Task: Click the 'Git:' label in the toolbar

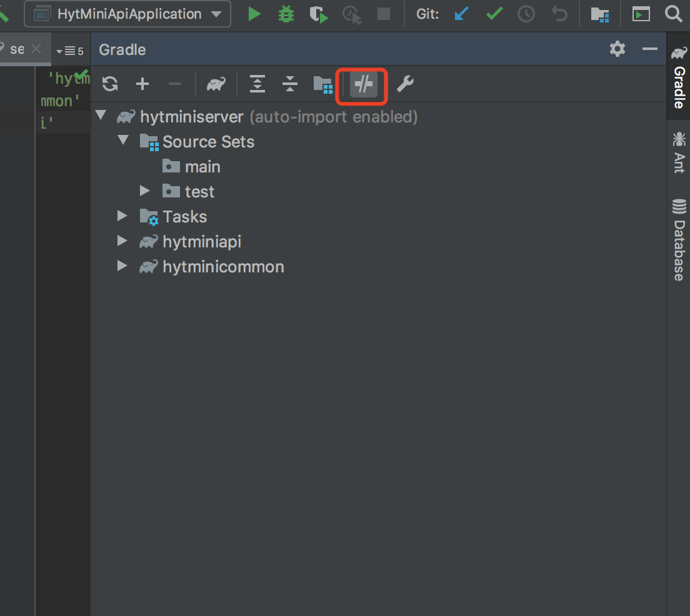Action: pyautogui.click(x=427, y=14)
